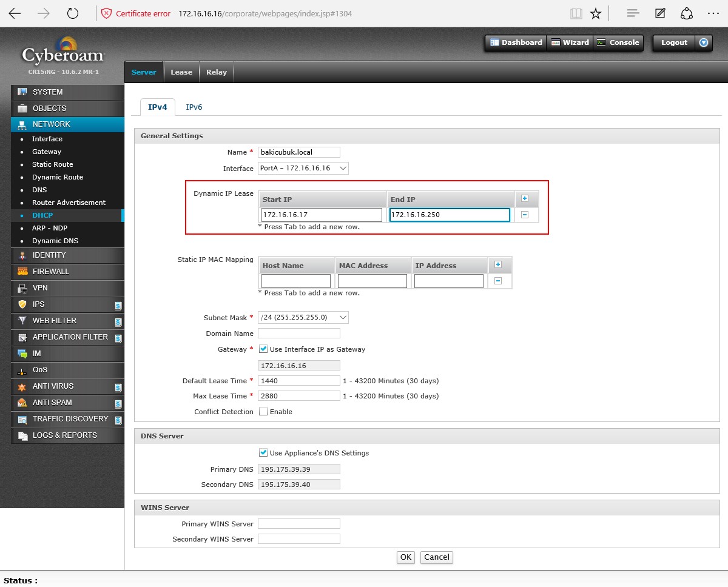The height and width of the screenshot is (587, 728).
Task: Uncheck Use Interface IP as Gateway
Action: tap(263, 349)
